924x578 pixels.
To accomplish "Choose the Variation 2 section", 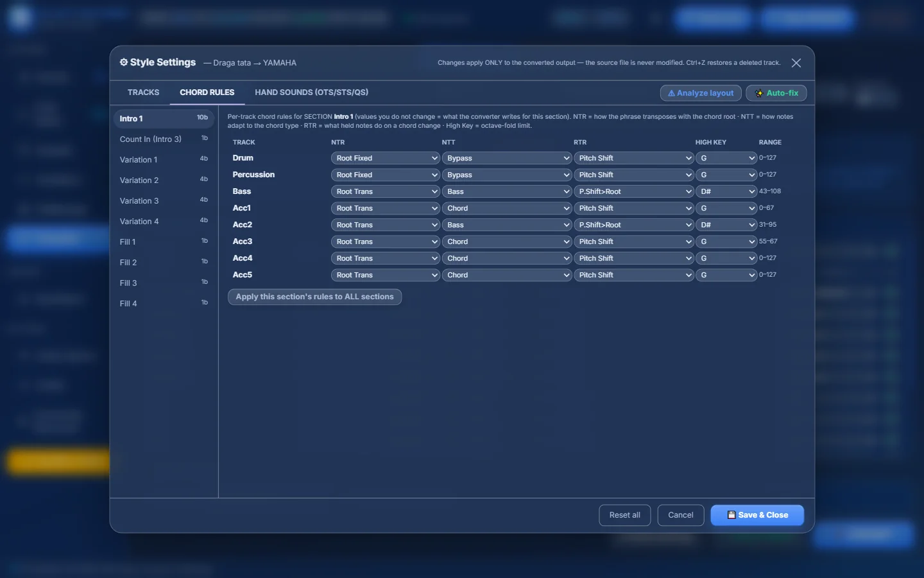I will 164,180.
